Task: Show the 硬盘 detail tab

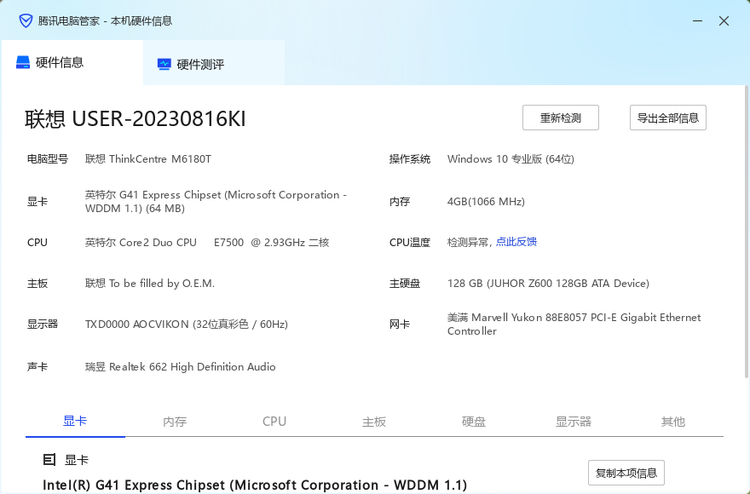Action: coord(474,422)
